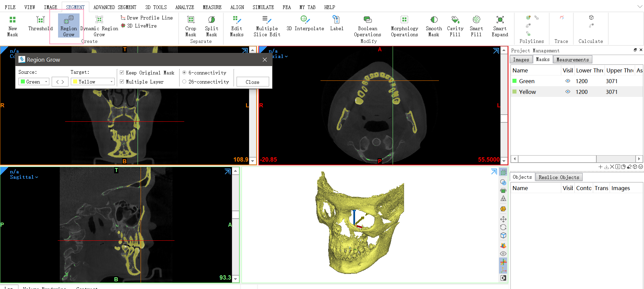Click plus icon to add new mask
This screenshot has height=289, width=644.
point(600,167)
